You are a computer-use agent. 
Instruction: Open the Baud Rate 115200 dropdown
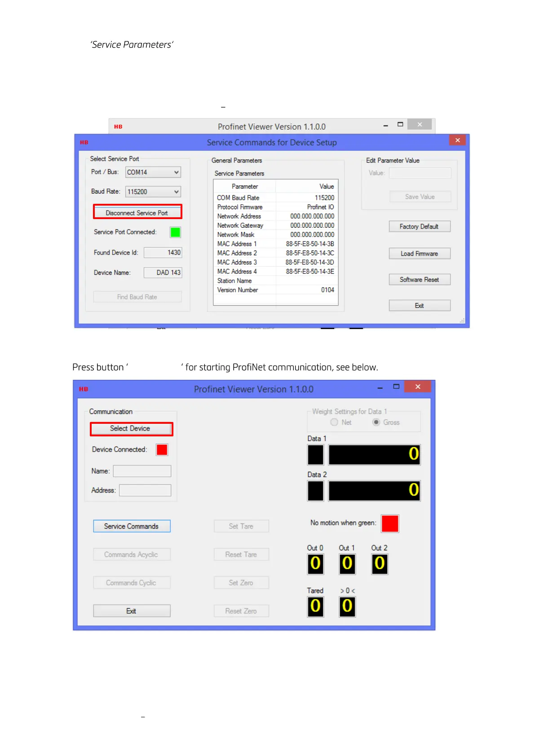coord(153,192)
